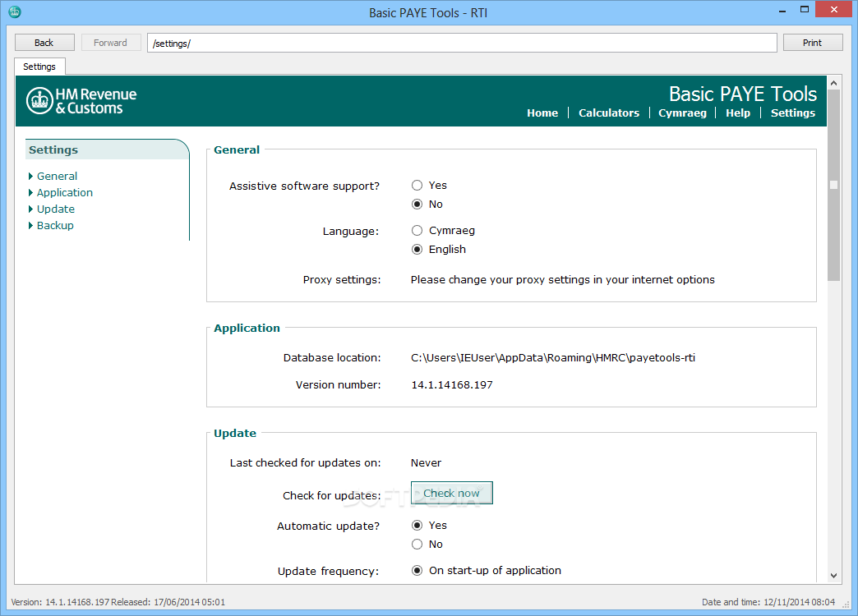Select On start-up of application frequency
This screenshot has width=858, height=616.
417,571
